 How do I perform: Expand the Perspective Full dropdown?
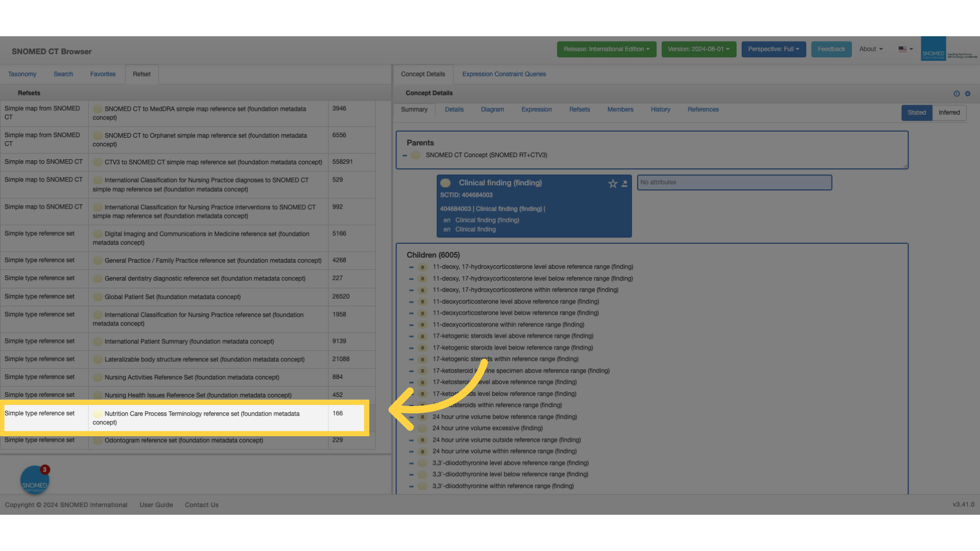774,48
